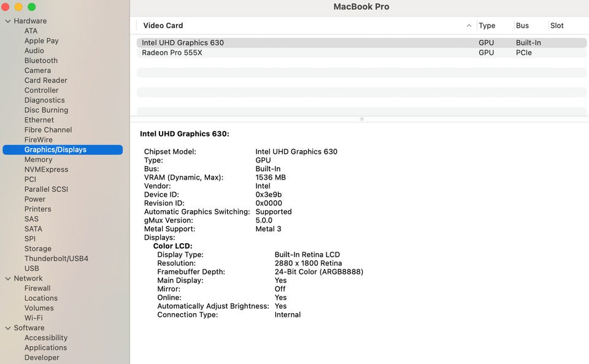589x364 pixels.
Task: Select PCI under Hardware
Action: [30, 180]
